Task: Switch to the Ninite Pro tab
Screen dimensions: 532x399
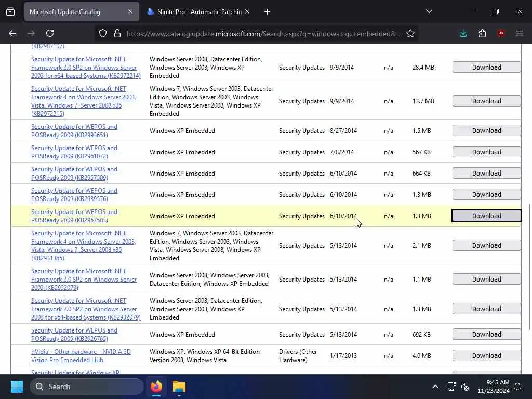Action: click(198, 11)
